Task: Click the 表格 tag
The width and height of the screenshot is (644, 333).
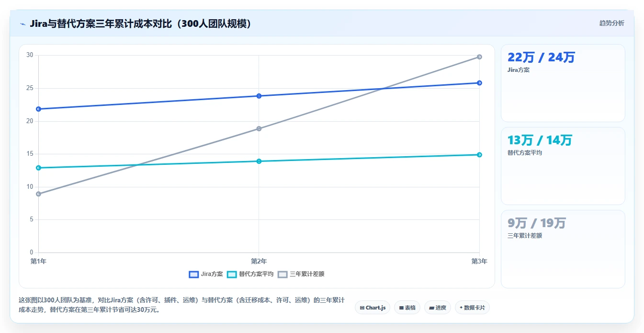Action: 407,308
